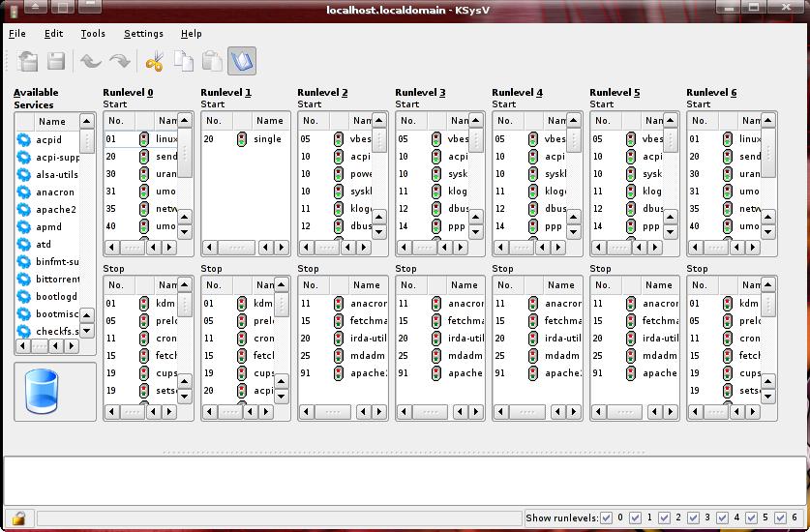Open the Tools menu
The height and width of the screenshot is (532, 810).
tap(93, 34)
